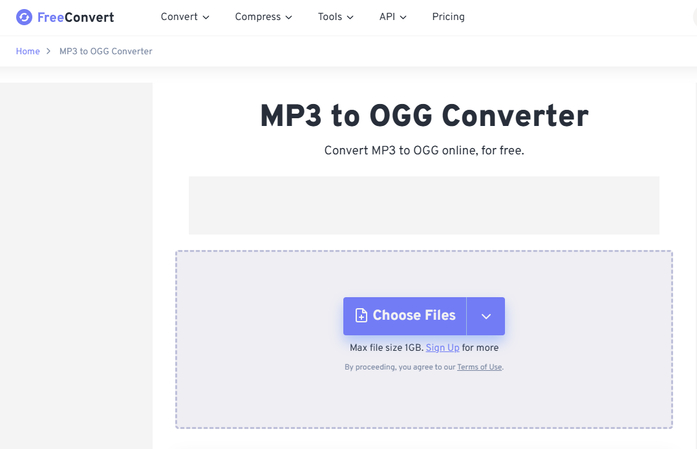Open the FreeConvert home wordmark

coord(76,17)
